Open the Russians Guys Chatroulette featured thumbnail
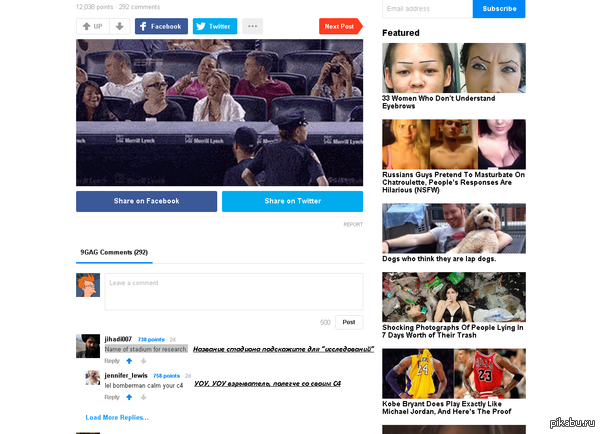 pos(454,144)
